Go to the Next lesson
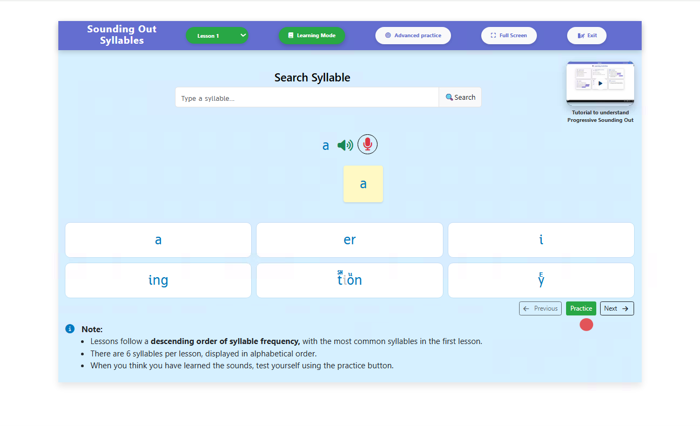Viewport: 700px width, 426px height. 617,309
